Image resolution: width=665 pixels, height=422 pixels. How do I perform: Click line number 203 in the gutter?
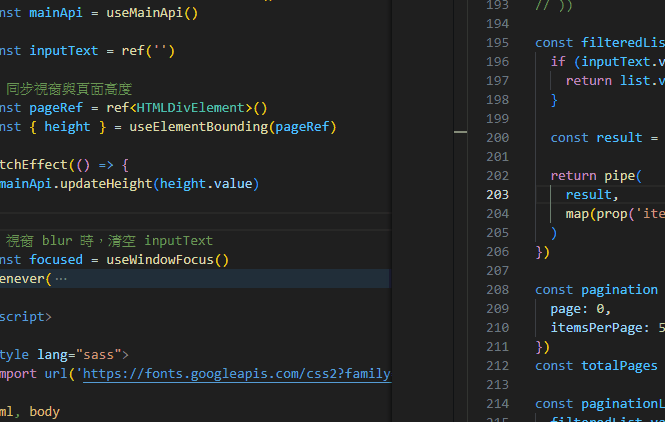496,195
